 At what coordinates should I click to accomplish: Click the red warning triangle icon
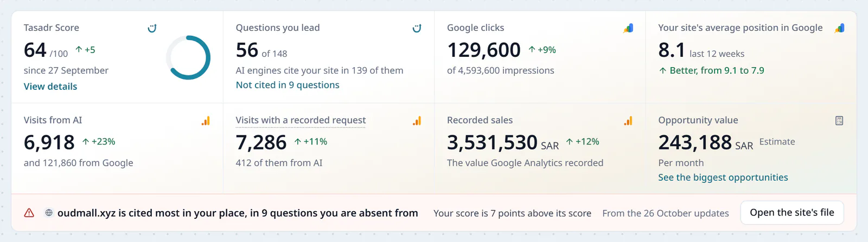point(29,213)
